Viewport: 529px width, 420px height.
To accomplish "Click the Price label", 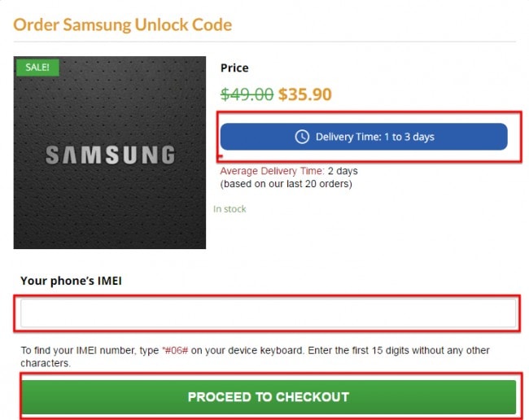I will 234,68.
